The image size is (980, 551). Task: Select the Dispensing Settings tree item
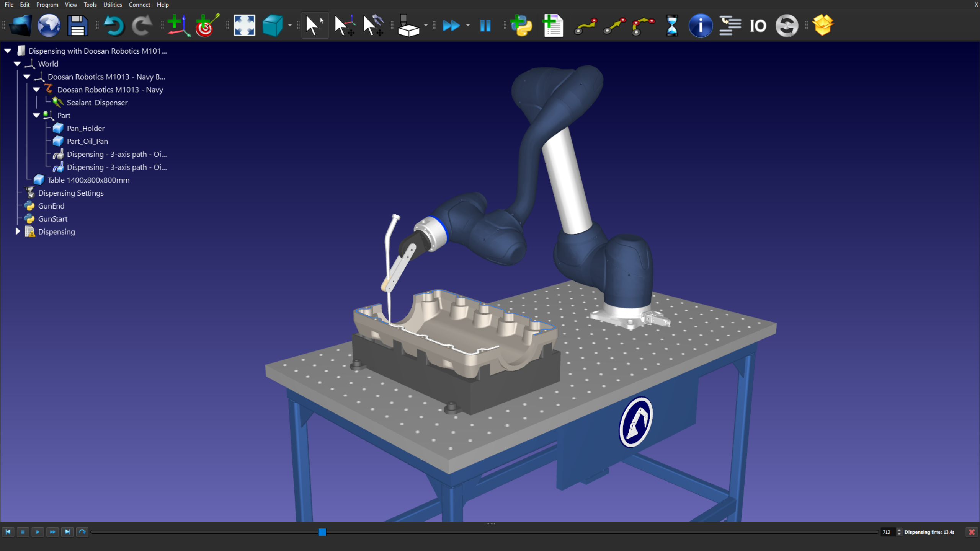tap(71, 193)
